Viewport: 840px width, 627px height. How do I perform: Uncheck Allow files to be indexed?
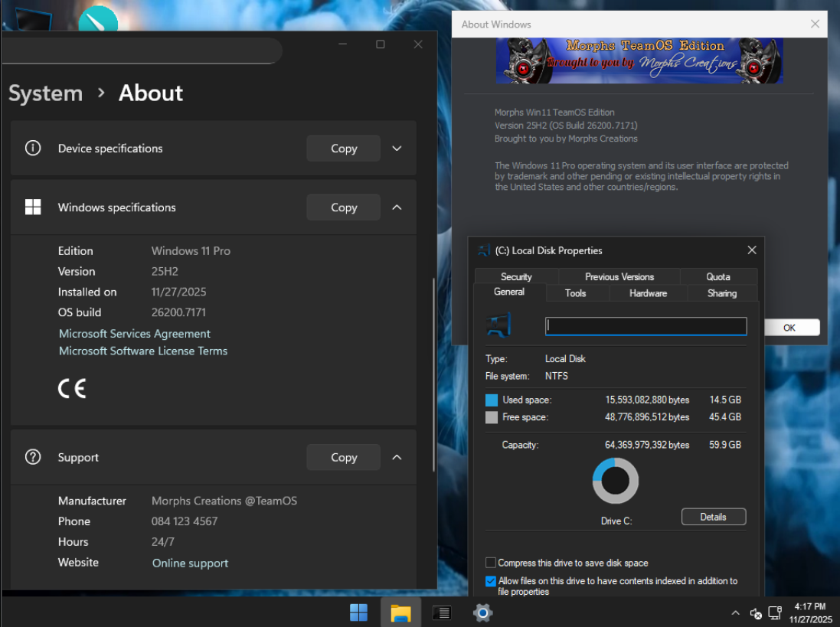click(x=491, y=581)
